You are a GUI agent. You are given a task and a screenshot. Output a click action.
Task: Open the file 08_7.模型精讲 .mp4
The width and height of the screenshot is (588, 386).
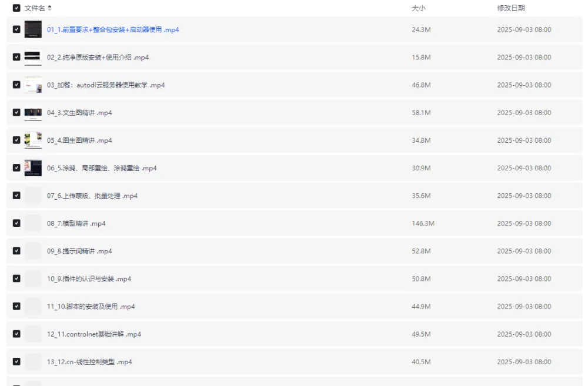tap(76, 224)
